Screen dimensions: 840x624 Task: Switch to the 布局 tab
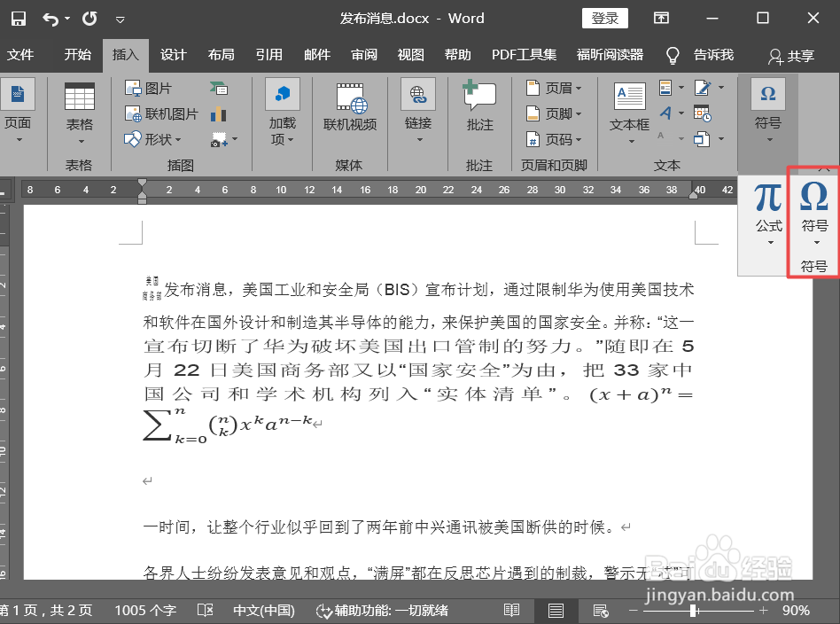221,55
